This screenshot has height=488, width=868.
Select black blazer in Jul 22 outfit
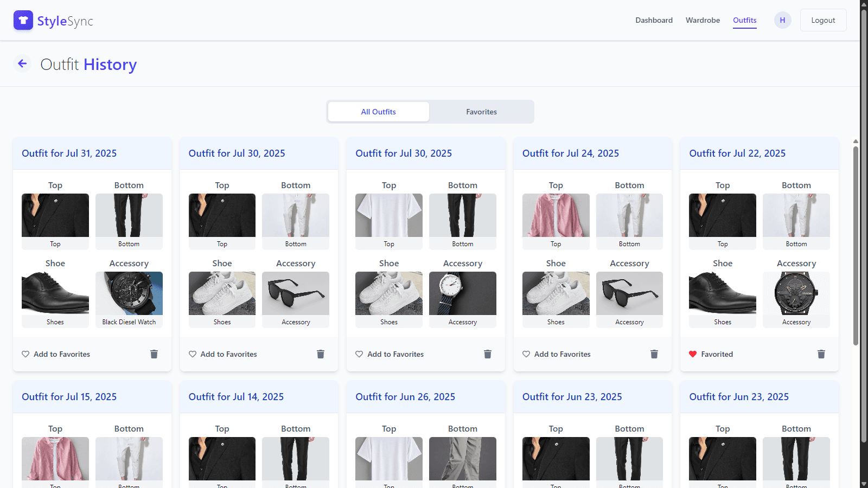click(723, 215)
